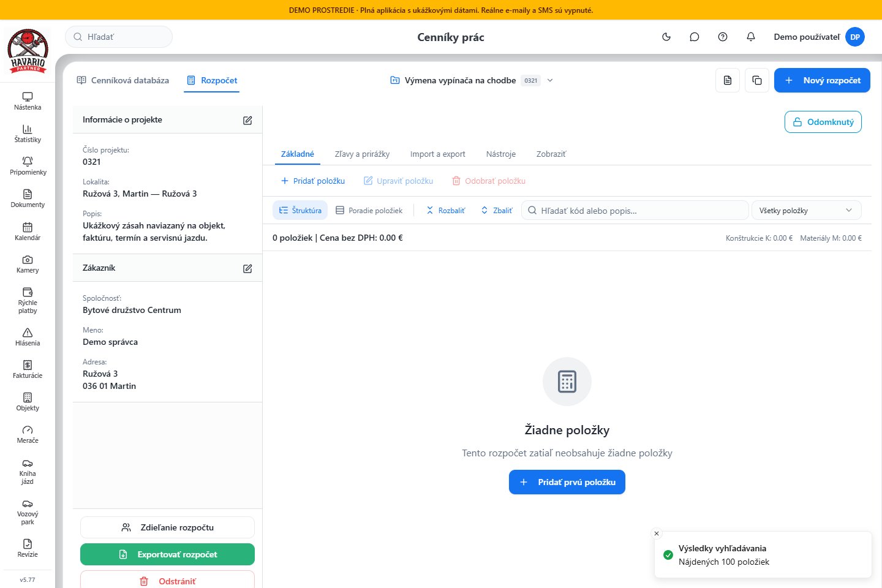Image resolution: width=882 pixels, height=588 pixels.
Task: Open Objekty section
Action: (x=28, y=402)
